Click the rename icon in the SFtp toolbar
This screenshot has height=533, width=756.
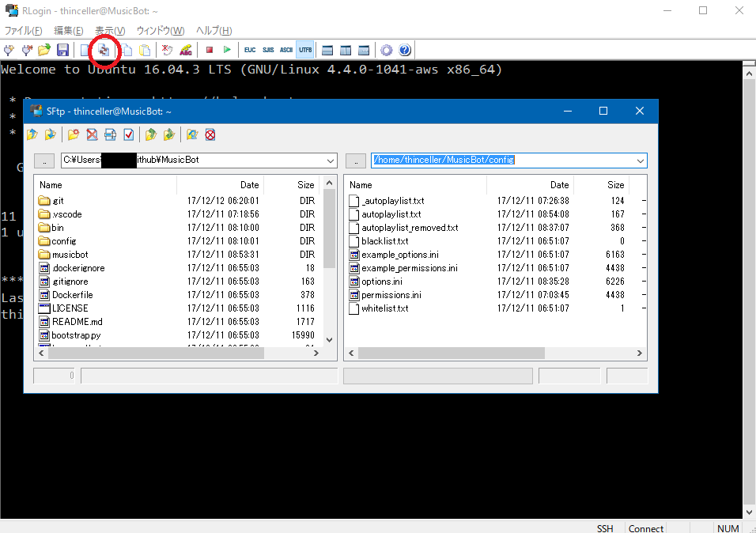(x=112, y=134)
